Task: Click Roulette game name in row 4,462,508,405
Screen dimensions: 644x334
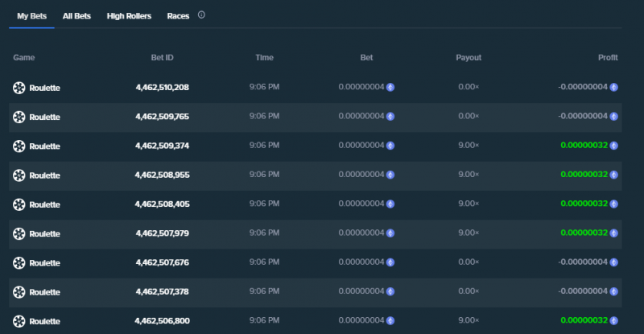Action: (x=45, y=204)
